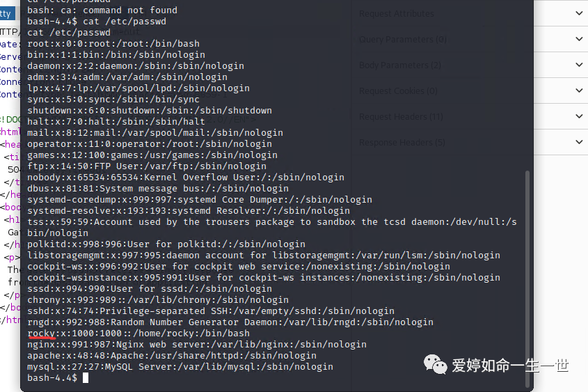
Task: Open the Request Headers chevron arrow
Action: point(579,116)
